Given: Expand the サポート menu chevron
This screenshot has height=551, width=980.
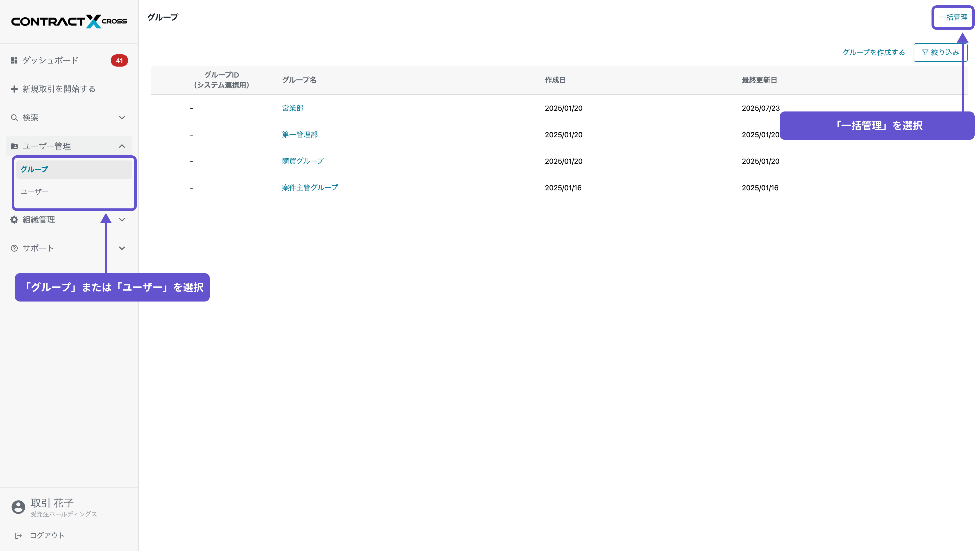Looking at the screenshot, I should [x=122, y=248].
